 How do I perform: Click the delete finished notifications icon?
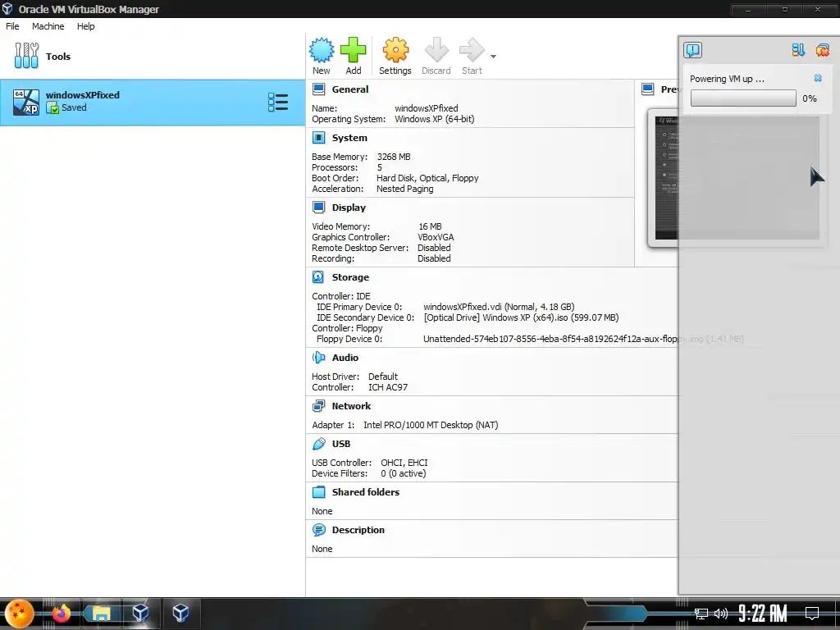(822, 50)
